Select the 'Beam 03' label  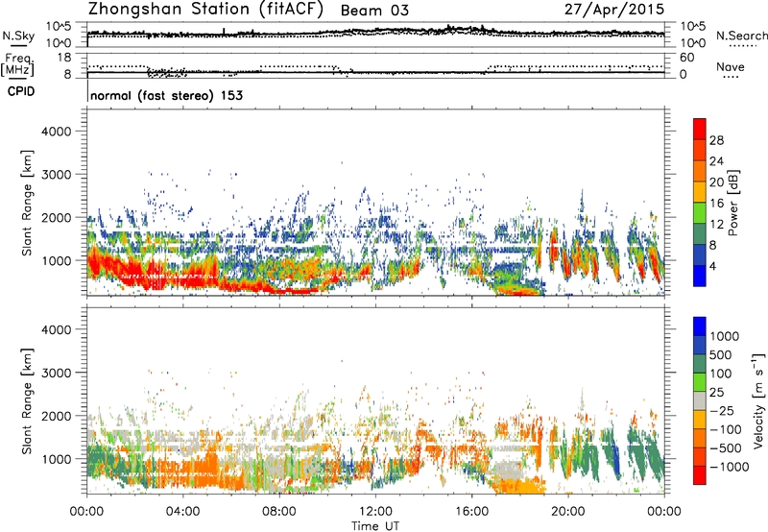click(374, 11)
